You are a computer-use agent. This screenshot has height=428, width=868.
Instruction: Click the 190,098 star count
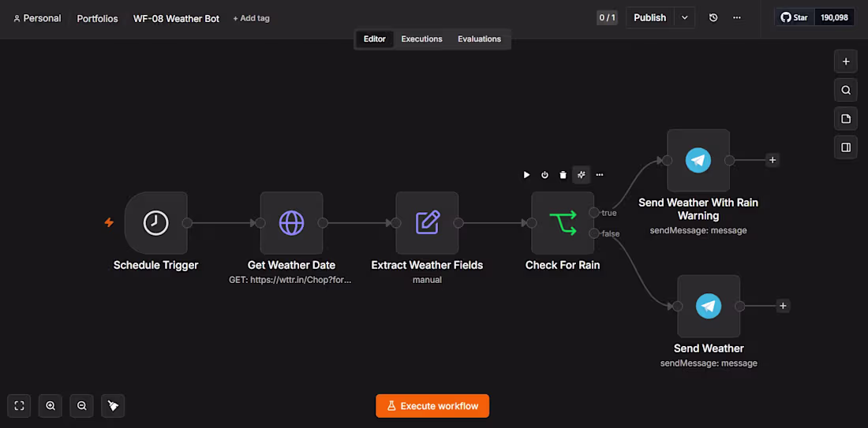pos(834,17)
